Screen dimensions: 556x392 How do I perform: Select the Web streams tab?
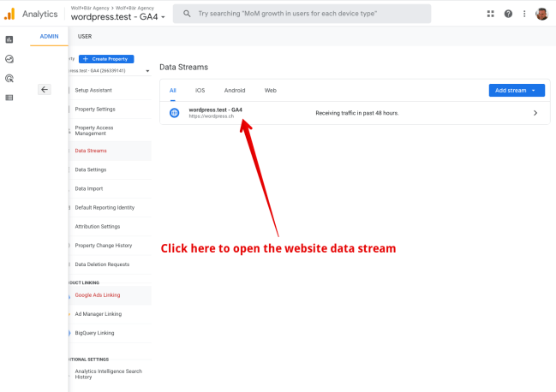271,91
